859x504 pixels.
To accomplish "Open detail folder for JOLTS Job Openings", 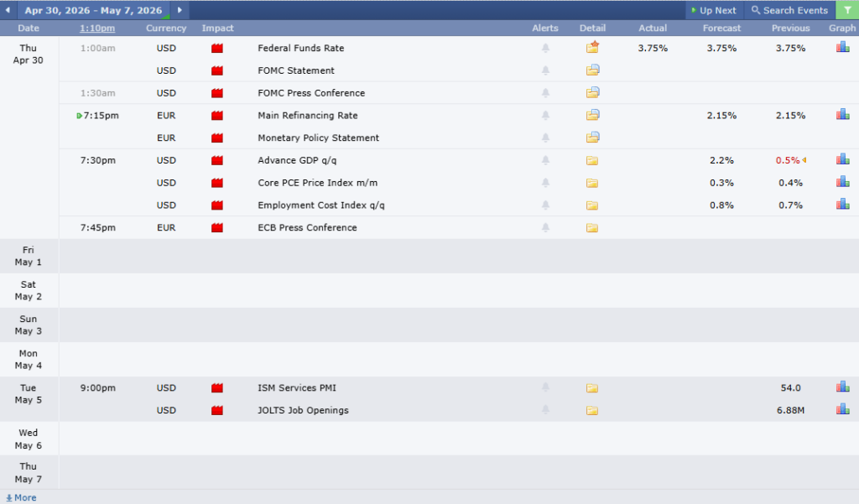I will tap(592, 410).
